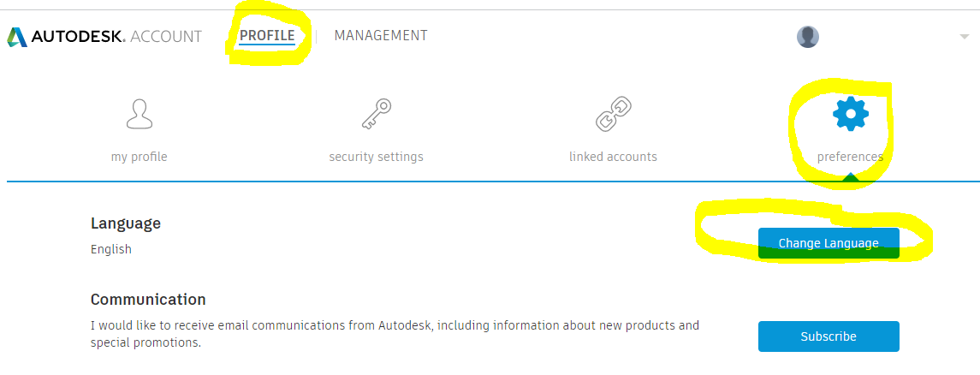Click the Language section heading
This screenshot has width=980, height=375.
126,223
